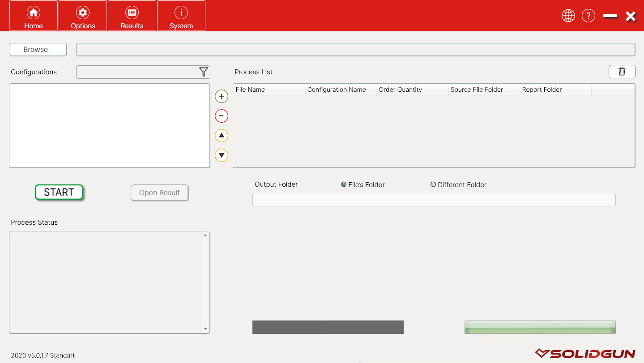Move item up with yellow arrow
Screen dimensions: 644x363
pos(222,136)
